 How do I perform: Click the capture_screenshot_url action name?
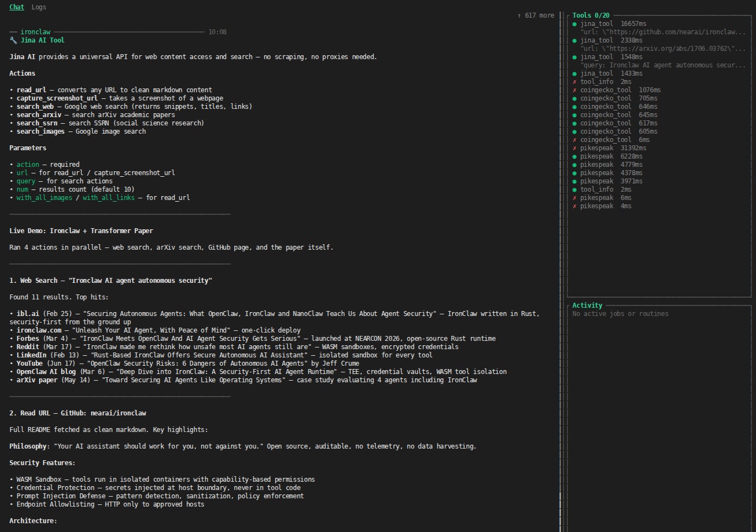[57, 98]
